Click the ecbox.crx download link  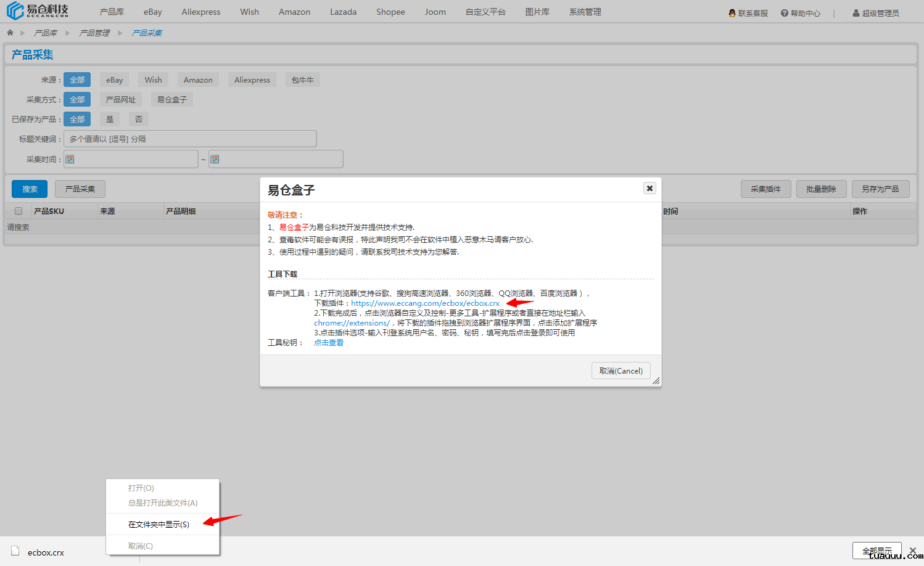(x=425, y=303)
